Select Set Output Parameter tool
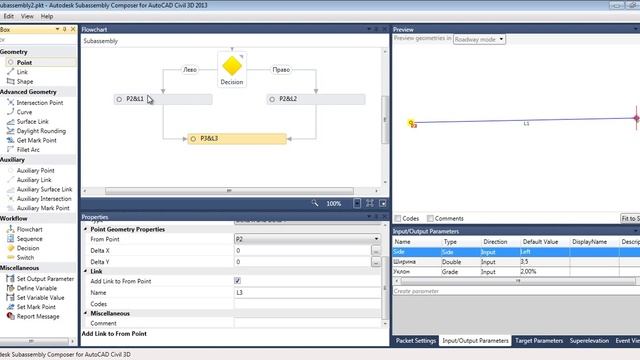The height and width of the screenshot is (360, 640). pos(45,278)
